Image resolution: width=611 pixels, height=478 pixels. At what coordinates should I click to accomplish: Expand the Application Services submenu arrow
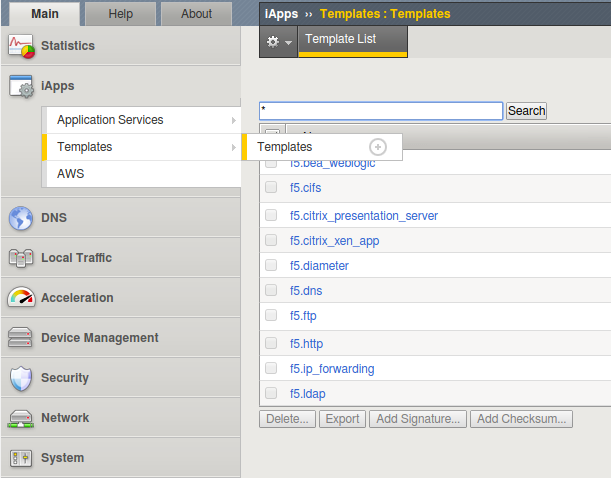[233, 120]
